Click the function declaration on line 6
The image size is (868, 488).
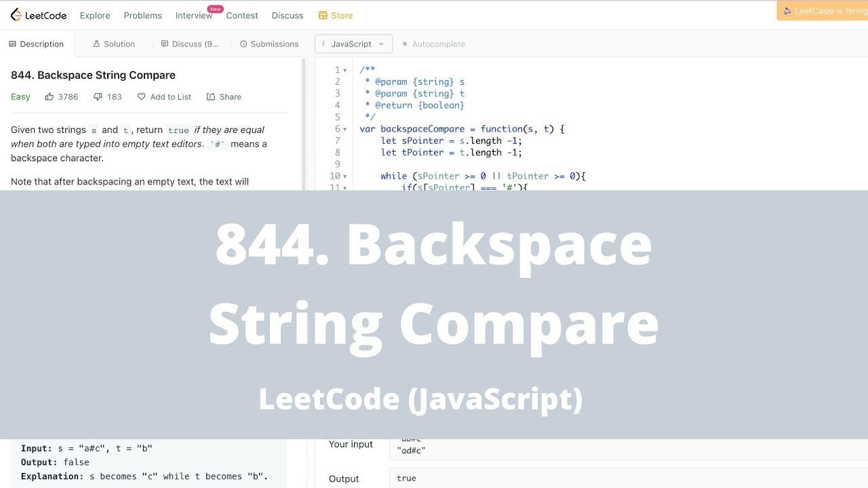462,129
